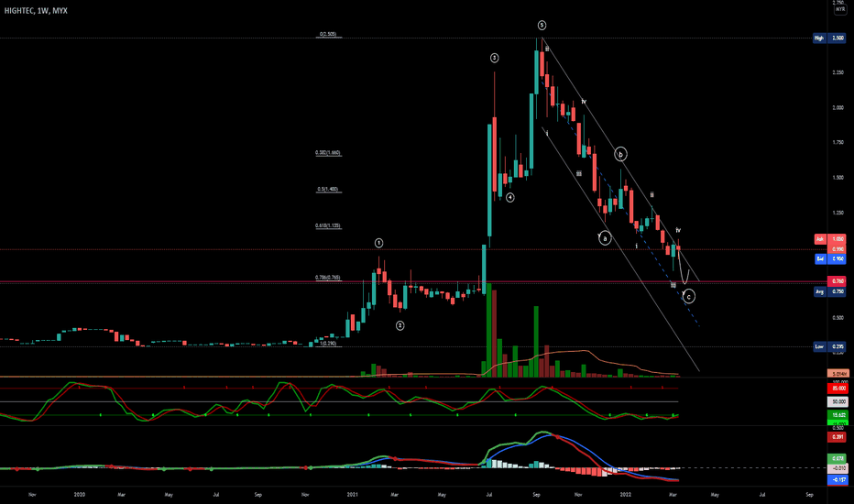Viewport: 854px width, 504px height.
Task: Select the Ask 1.050 price label
Action: point(829,238)
